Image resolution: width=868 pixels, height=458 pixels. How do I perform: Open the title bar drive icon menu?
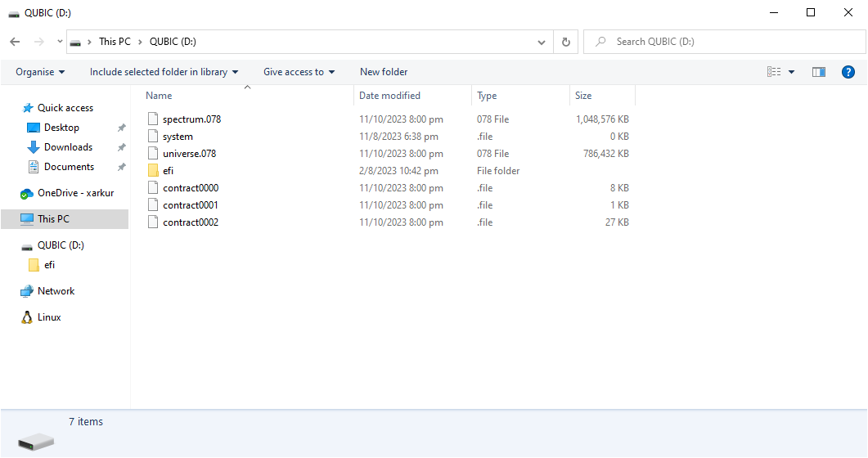point(14,13)
